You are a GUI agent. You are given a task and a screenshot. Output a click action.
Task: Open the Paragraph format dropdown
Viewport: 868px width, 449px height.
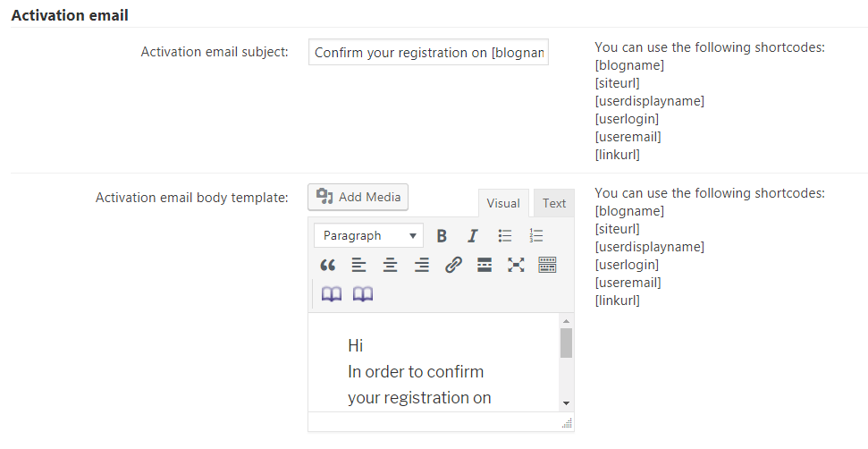pyautogui.click(x=368, y=236)
